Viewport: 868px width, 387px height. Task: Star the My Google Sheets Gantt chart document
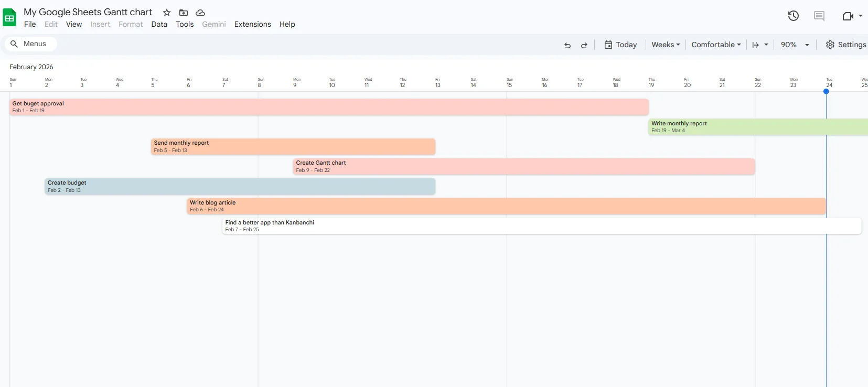click(167, 13)
